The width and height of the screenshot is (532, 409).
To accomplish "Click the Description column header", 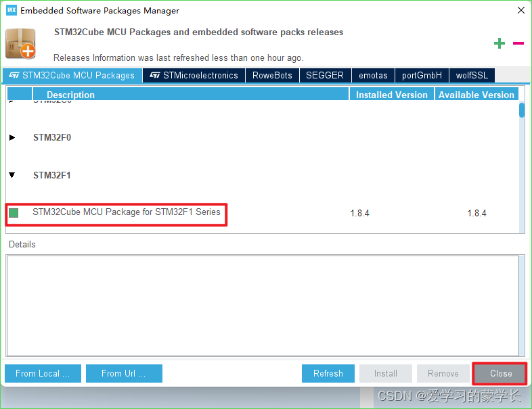I will (x=191, y=95).
